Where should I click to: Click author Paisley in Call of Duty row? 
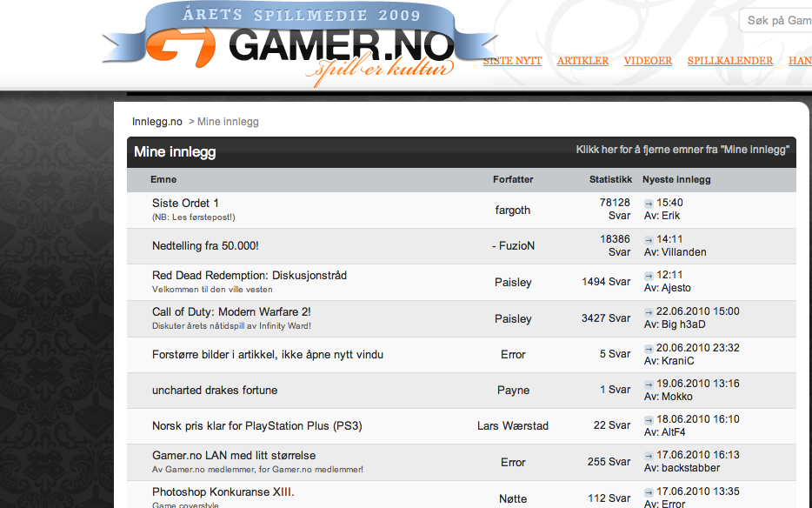click(x=513, y=318)
